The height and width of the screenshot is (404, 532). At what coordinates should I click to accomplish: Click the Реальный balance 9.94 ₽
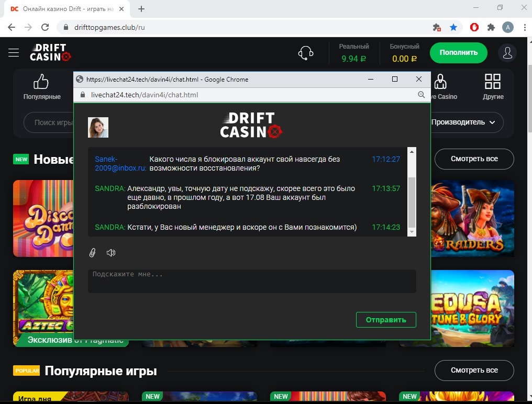[353, 59]
